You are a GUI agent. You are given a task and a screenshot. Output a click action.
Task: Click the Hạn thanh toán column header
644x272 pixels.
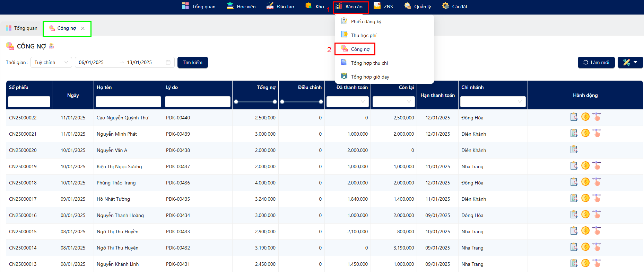437,95
